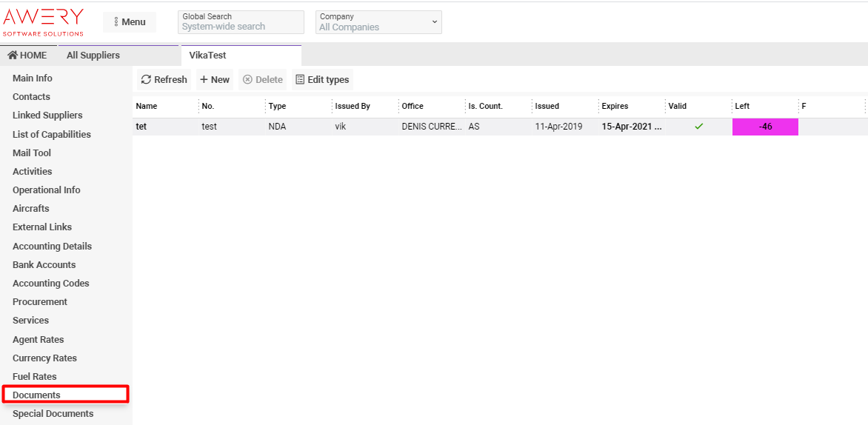Go to HOME tab

point(27,56)
